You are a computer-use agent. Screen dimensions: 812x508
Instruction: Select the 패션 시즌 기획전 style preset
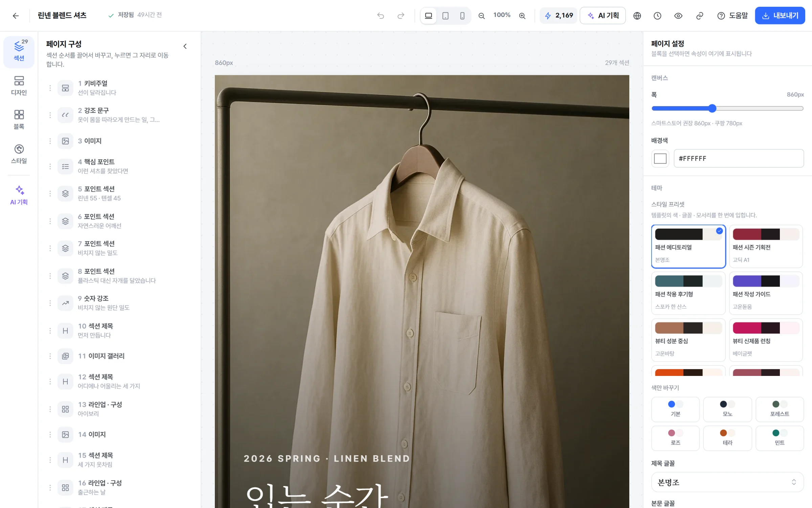coord(766,246)
